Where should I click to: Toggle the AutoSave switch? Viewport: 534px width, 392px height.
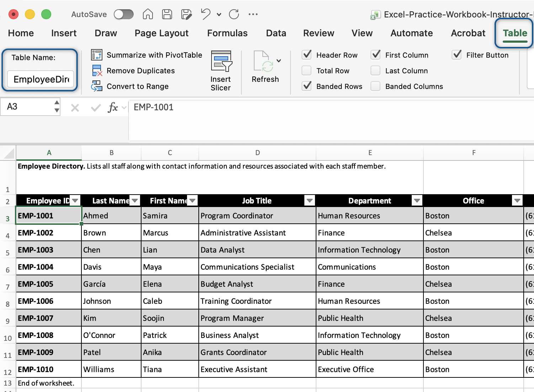pyautogui.click(x=124, y=14)
